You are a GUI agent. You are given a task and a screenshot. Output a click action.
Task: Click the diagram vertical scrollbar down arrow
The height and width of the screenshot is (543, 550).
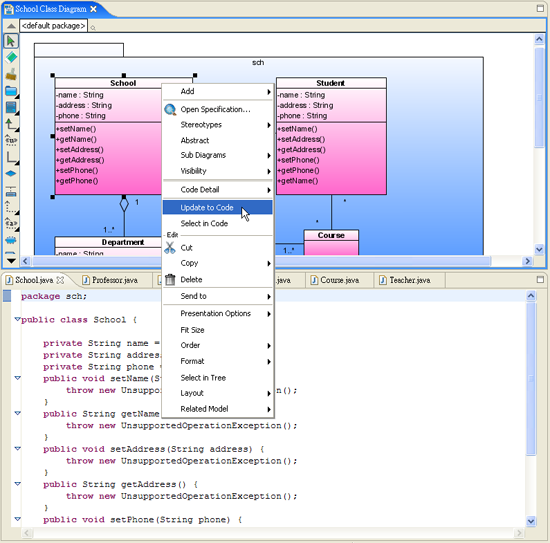(x=539, y=249)
